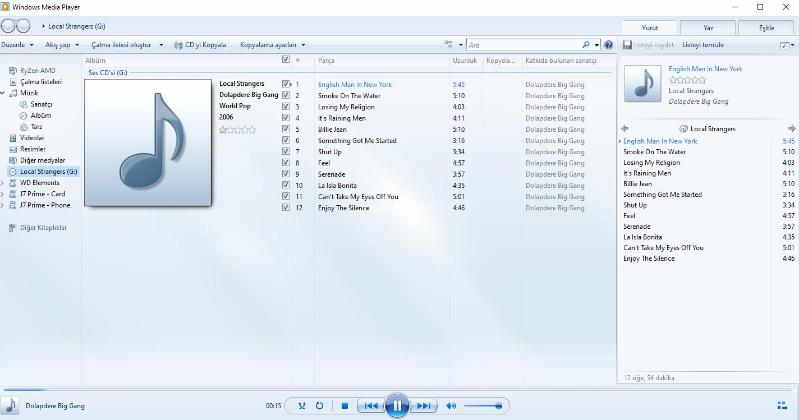Select Tarz in the navigation tree
The image size is (799, 420).
click(36, 126)
